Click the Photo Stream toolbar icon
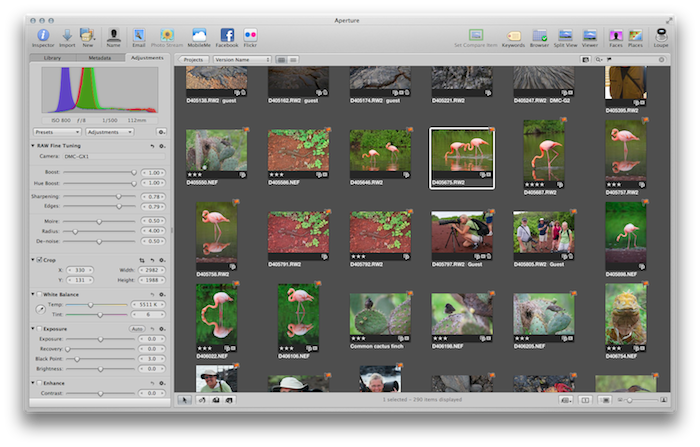 pyautogui.click(x=167, y=36)
